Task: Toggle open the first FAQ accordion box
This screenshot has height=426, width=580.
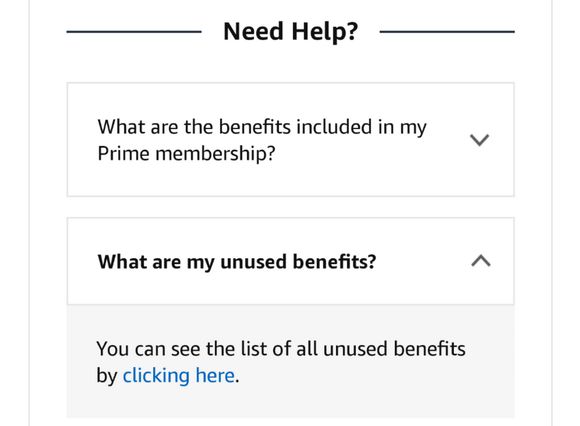Action: 290,140
